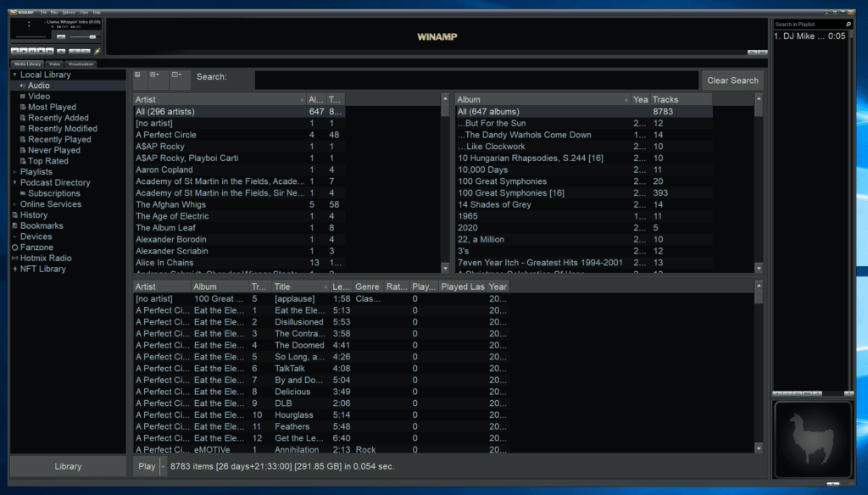Skip to next track in player
This screenshot has width=868, height=495.
48,51
